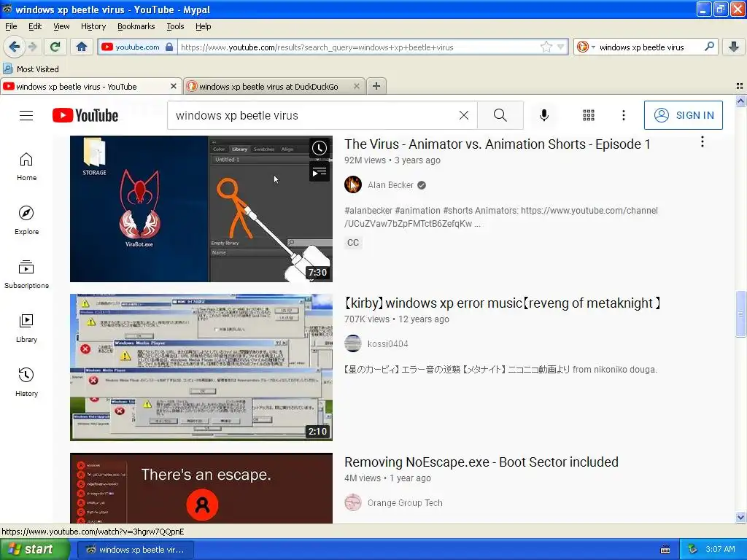Open the There's an escape thumbnail
Viewport: 747px width, 560px height.
(201, 488)
